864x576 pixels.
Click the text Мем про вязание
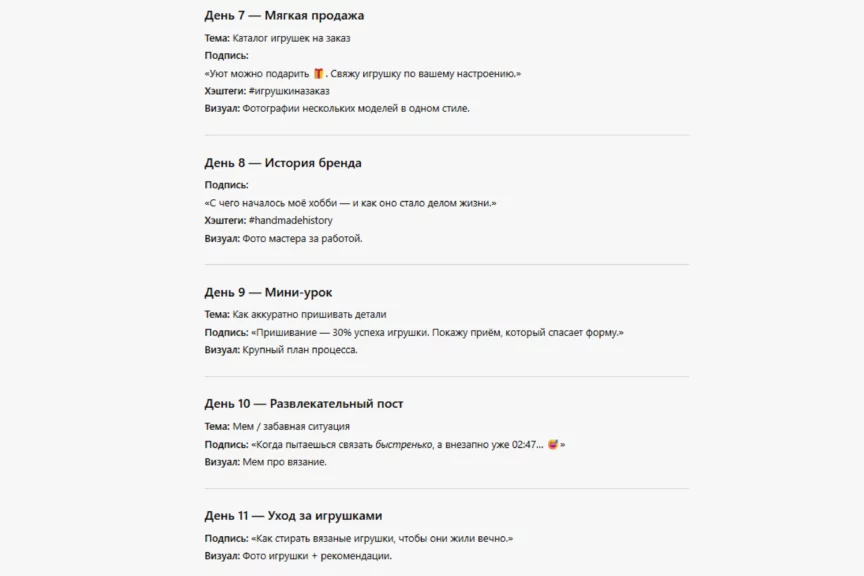(x=284, y=462)
